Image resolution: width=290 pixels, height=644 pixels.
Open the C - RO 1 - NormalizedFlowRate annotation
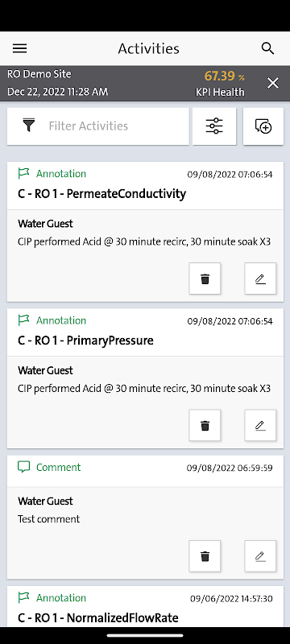[x=98, y=617]
